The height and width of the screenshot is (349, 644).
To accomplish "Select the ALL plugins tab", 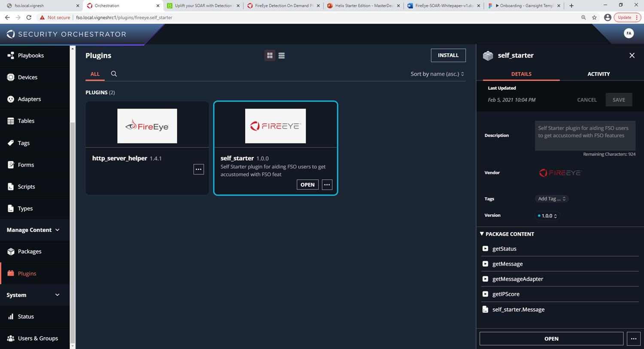I will (x=95, y=74).
